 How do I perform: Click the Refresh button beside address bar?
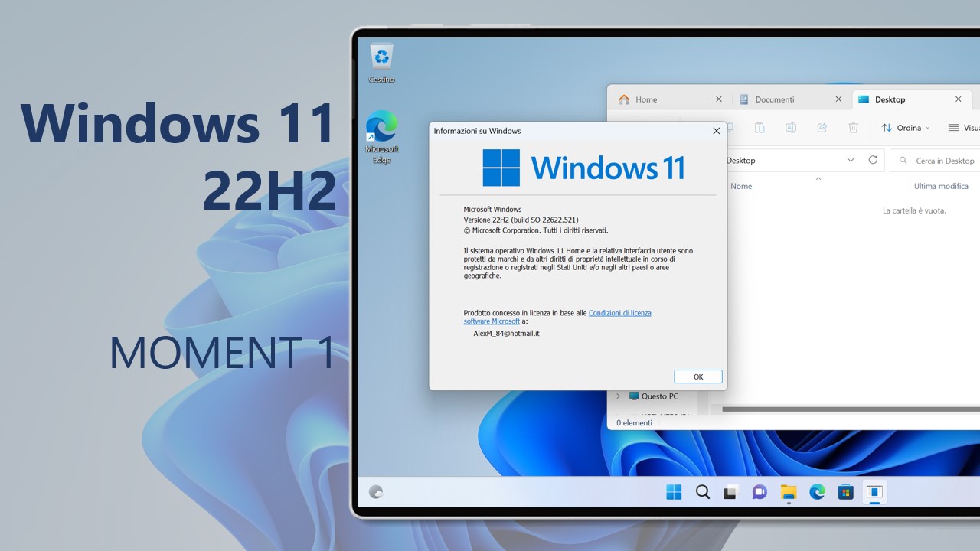click(x=873, y=160)
